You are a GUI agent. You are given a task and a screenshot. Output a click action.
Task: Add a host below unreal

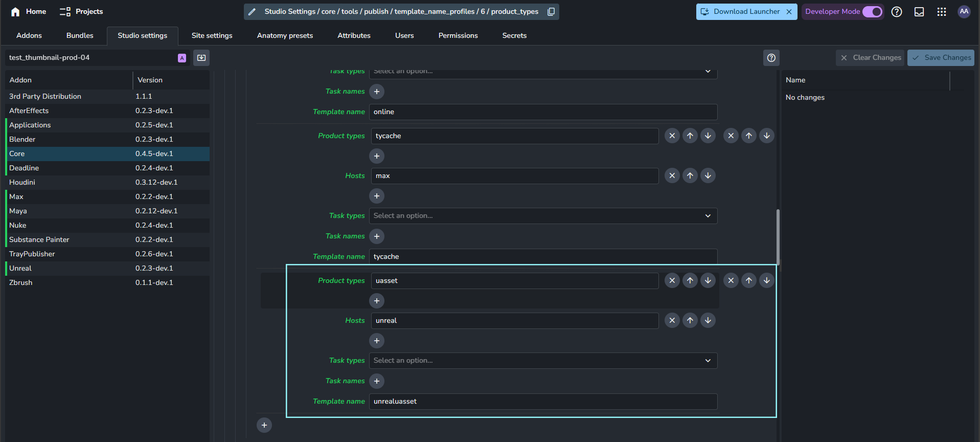(377, 341)
